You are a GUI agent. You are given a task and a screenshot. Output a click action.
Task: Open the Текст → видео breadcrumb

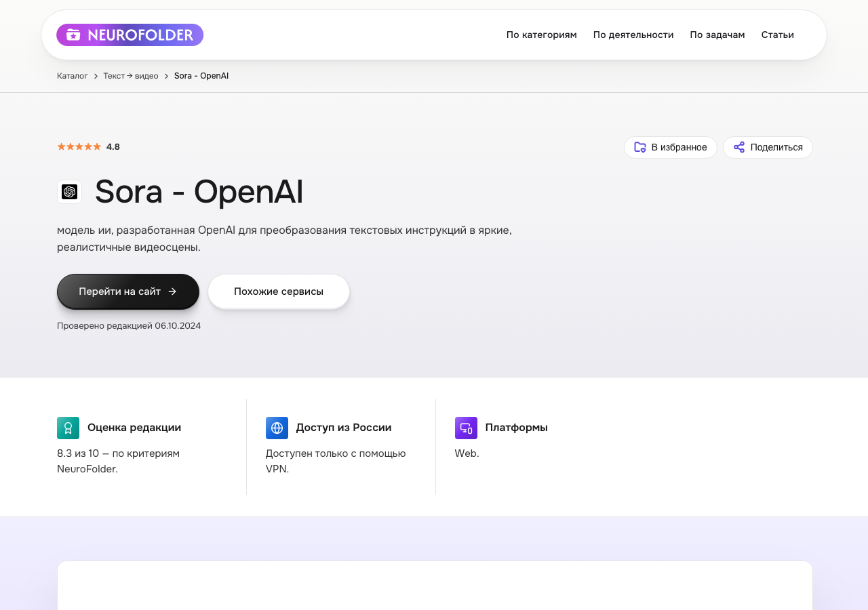(x=131, y=76)
